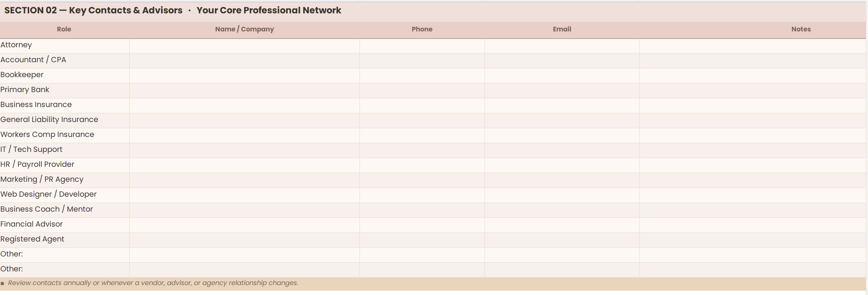868x295 pixels.
Task: Click the Email cell for Bookkeeper
Action: point(562,76)
